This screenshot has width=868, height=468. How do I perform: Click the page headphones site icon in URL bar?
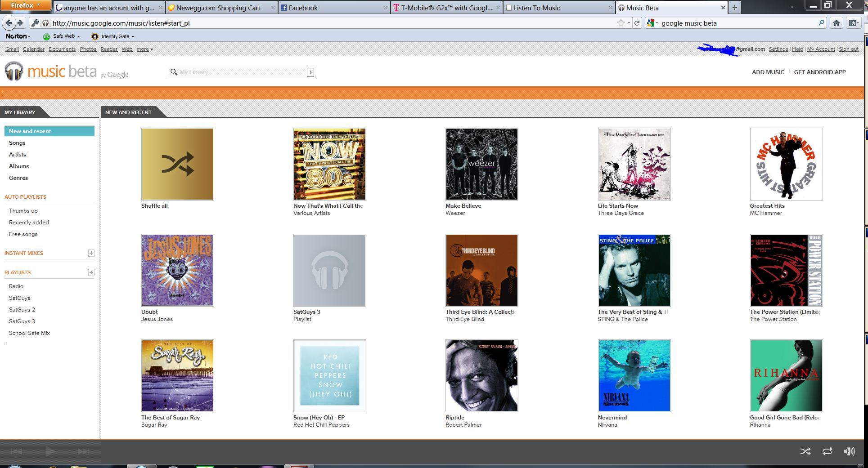coord(45,23)
